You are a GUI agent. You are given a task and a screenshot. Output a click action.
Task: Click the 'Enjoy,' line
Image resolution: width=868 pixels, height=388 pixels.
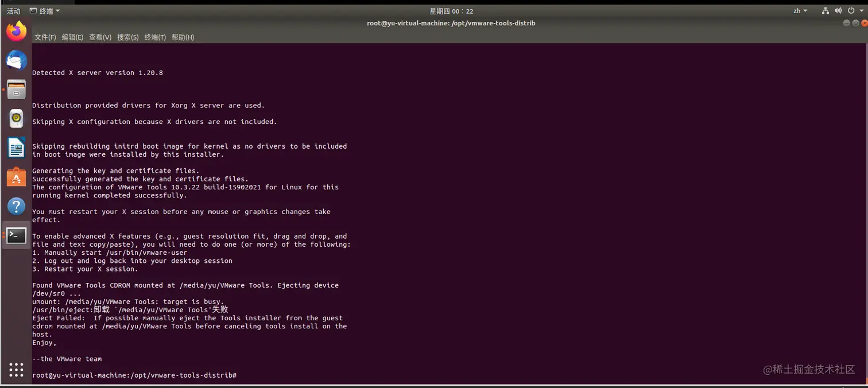44,343
